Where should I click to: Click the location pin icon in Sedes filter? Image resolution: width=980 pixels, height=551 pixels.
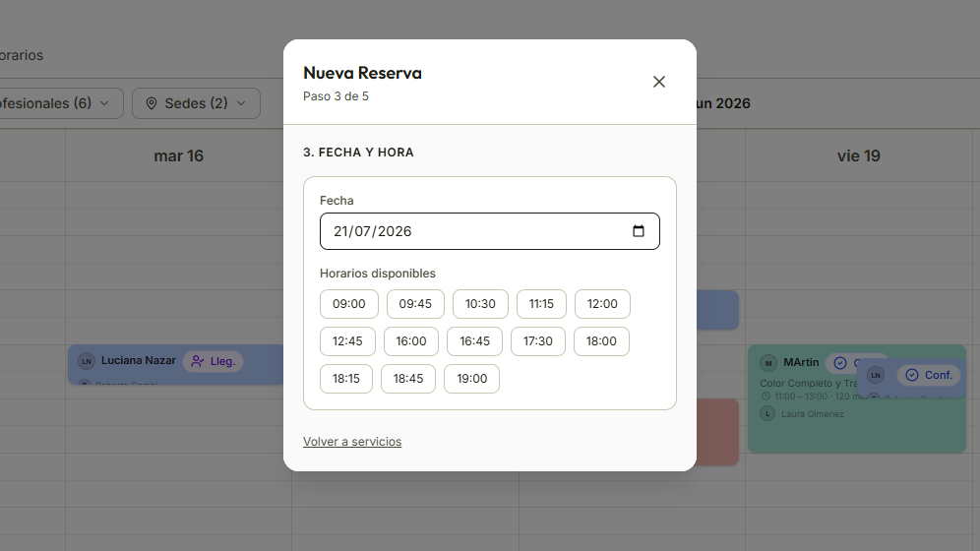pyautogui.click(x=152, y=103)
